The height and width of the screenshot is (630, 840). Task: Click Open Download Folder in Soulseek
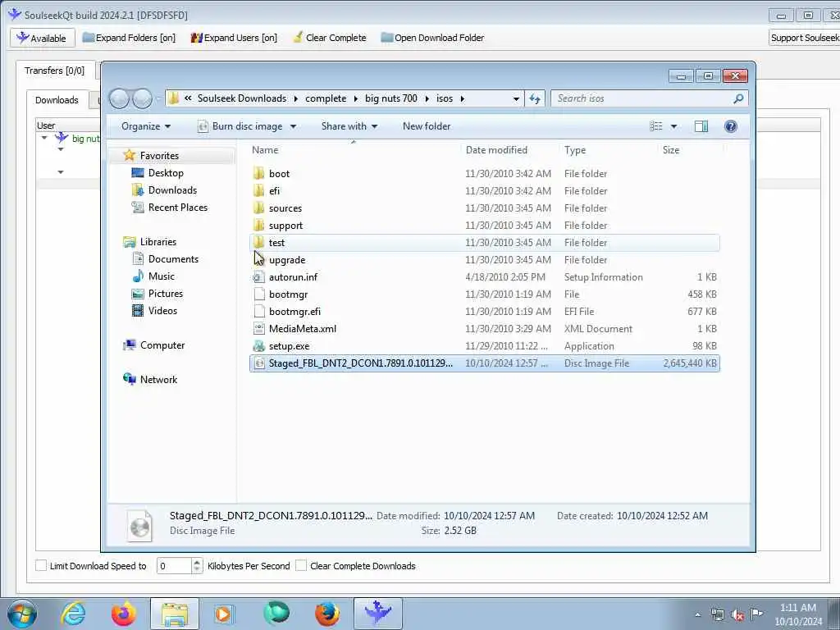pyautogui.click(x=432, y=38)
